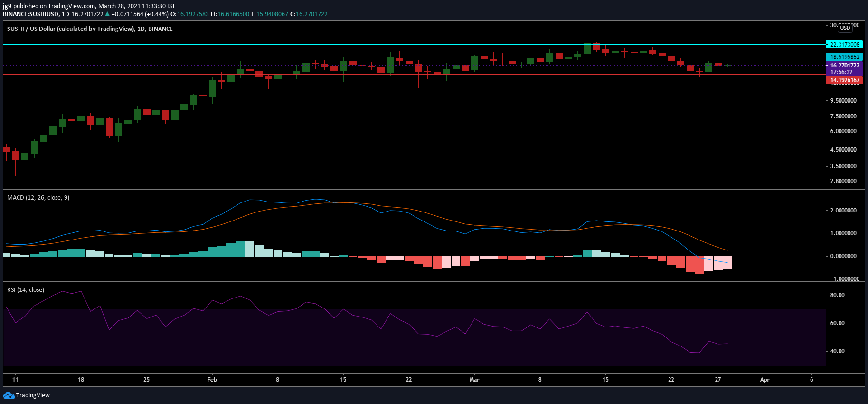Click the RSI (14, close) legend
The image size is (868, 404).
pyautogui.click(x=26, y=289)
